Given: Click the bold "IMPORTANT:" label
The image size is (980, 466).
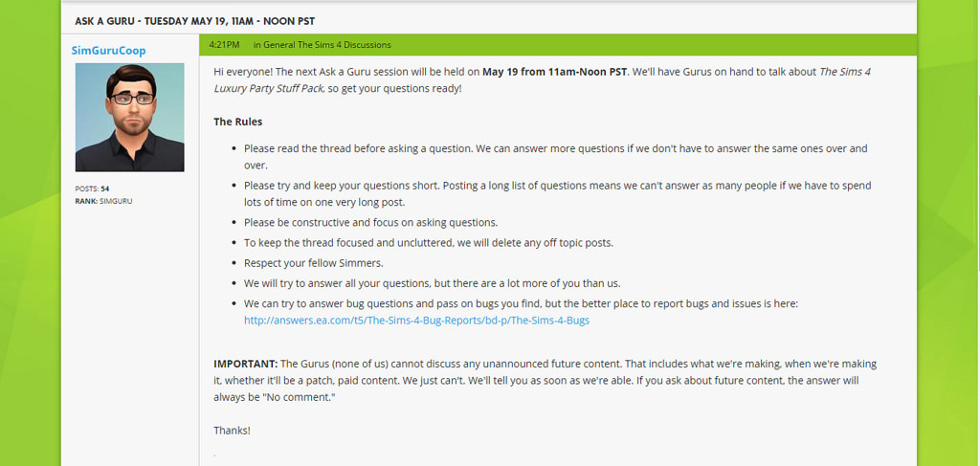Looking at the screenshot, I should point(245,365).
